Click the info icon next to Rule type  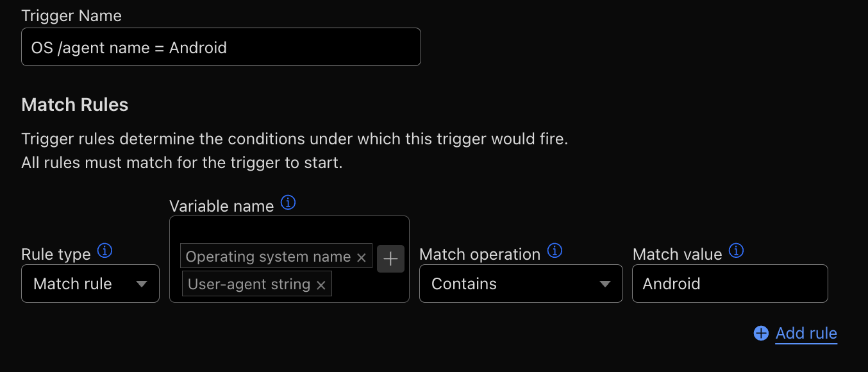(x=104, y=251)
